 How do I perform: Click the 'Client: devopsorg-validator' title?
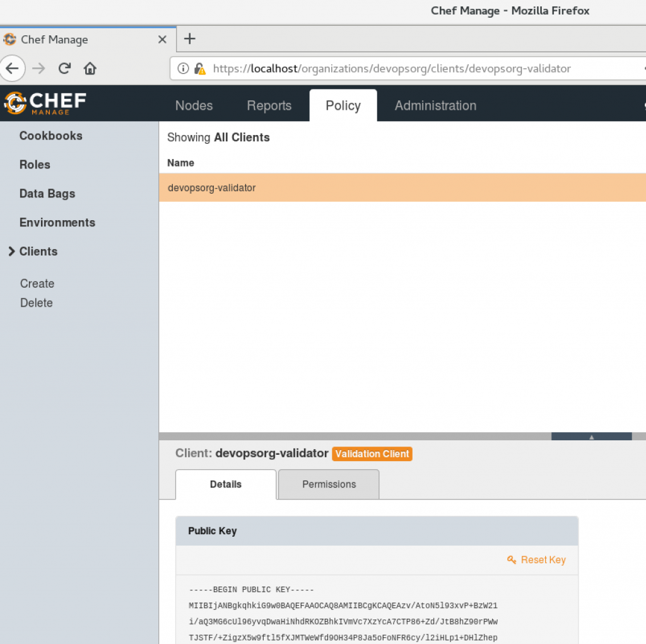(x=252, y=454)
